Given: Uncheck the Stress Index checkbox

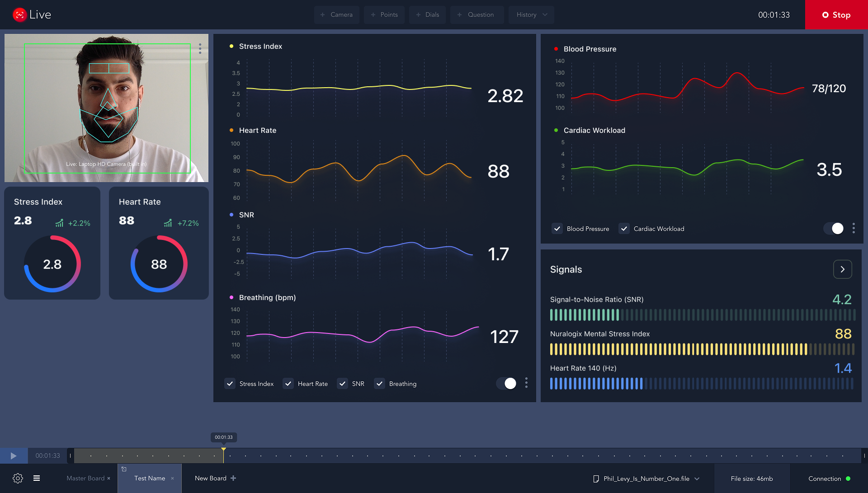Looking at the screenshot, I should [230, 384].
